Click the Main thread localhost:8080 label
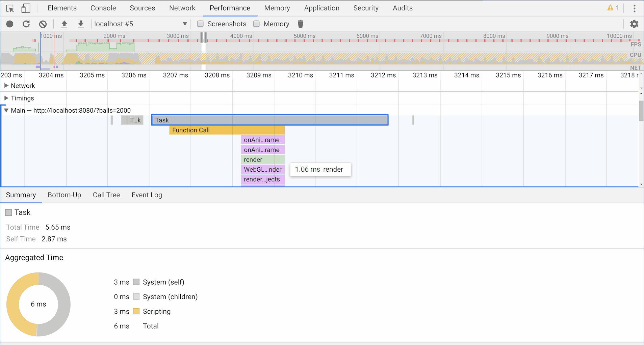Screen dimensions: 644x345 pyautogui.click(x=71, y=110)
